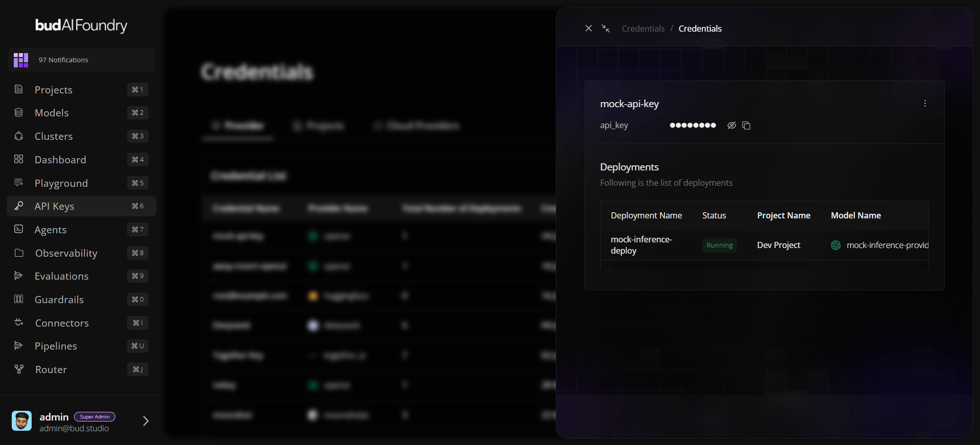Click the budAI Foundry logo
The width and height of the screenshot is (980, 445).
81,26
